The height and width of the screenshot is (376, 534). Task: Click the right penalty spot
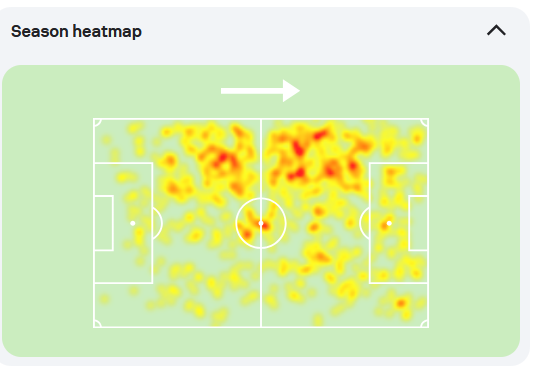pyautogui.click(x=389, y=223)
